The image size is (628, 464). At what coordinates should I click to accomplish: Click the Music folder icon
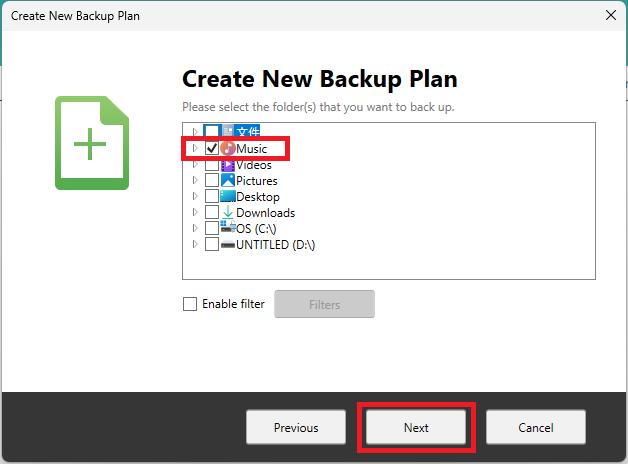click(228, 149)
